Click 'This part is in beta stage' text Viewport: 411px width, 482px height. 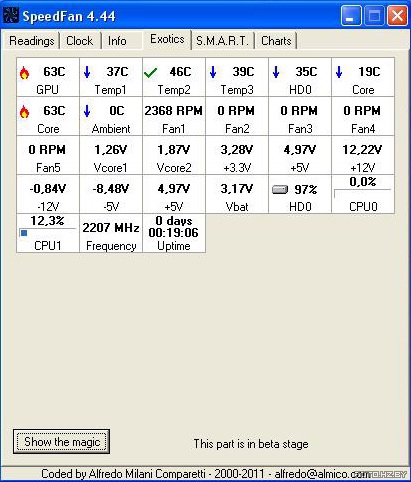coord(251,444)
